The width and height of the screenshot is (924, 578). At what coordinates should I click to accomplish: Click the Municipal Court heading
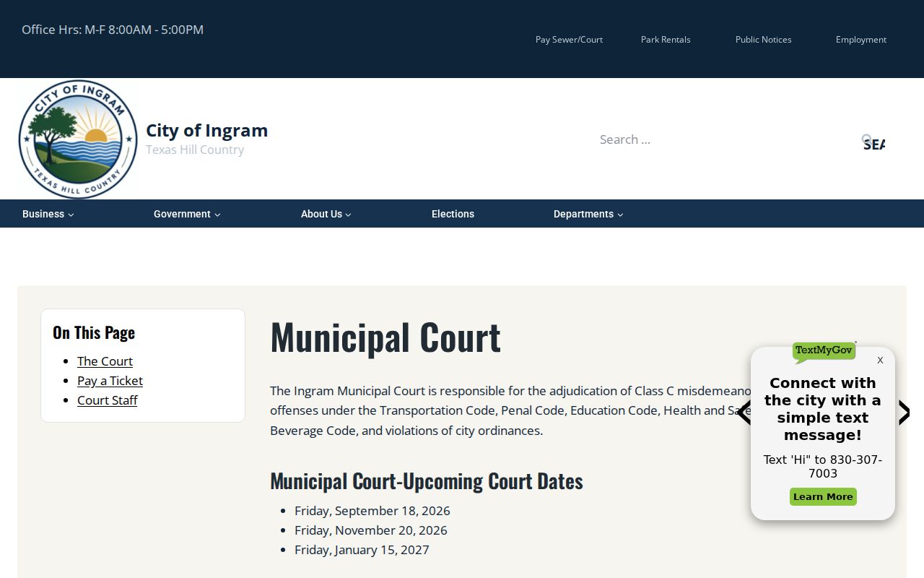point(385,337)
